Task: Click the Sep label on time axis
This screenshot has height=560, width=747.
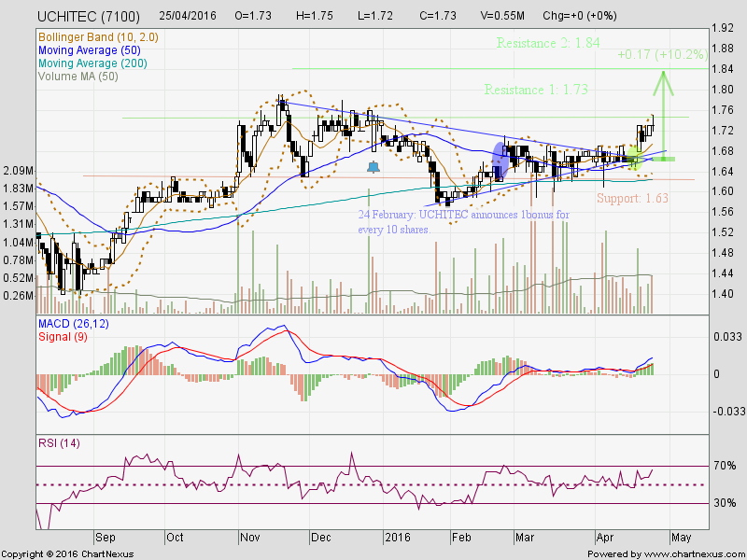Action: point(105,538)
